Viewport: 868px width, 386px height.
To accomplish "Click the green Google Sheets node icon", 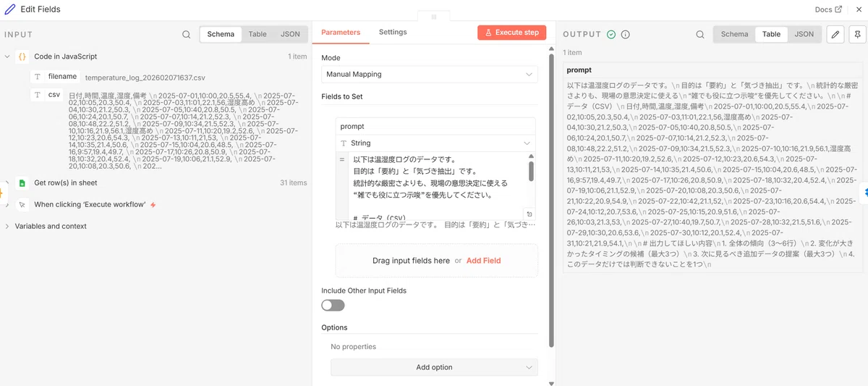I will point(22,183).
